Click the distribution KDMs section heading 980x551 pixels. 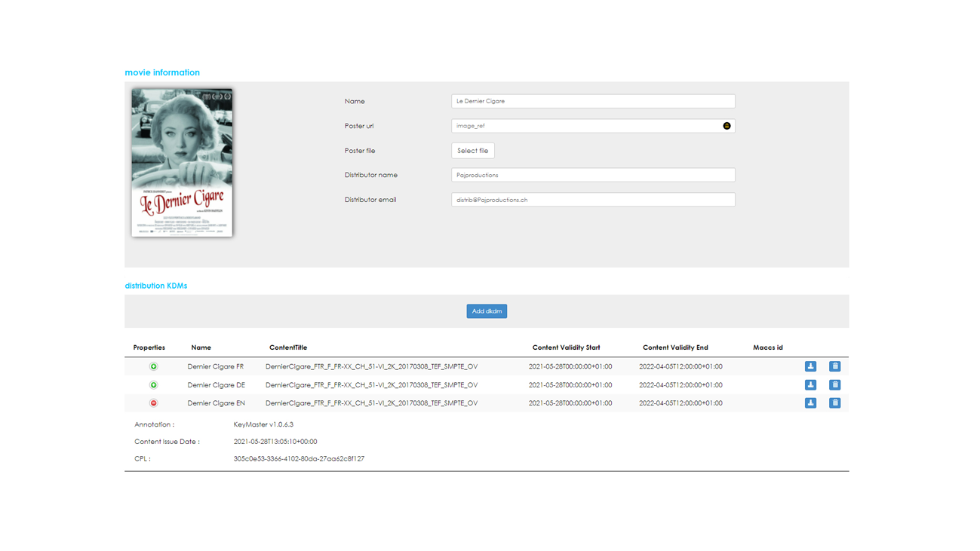point(156,286)
